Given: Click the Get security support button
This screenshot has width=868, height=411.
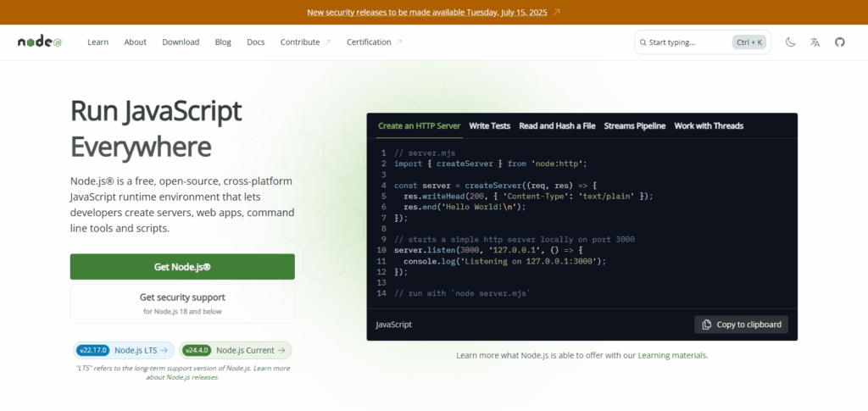Looking at the screenshot, I should [x=182, y=303].
